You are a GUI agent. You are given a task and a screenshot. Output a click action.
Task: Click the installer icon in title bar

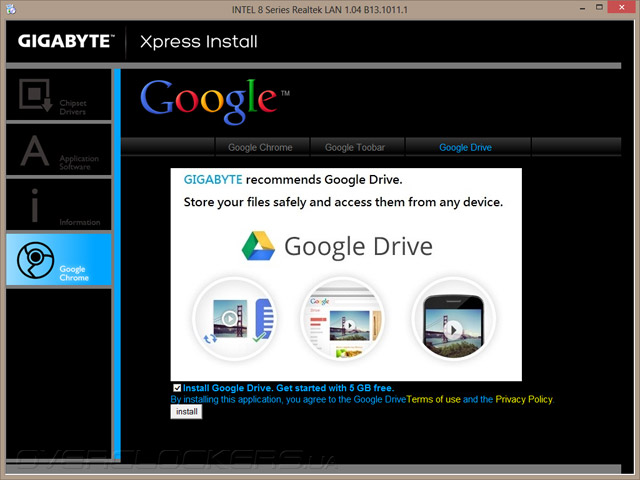(x=11, y=9)
